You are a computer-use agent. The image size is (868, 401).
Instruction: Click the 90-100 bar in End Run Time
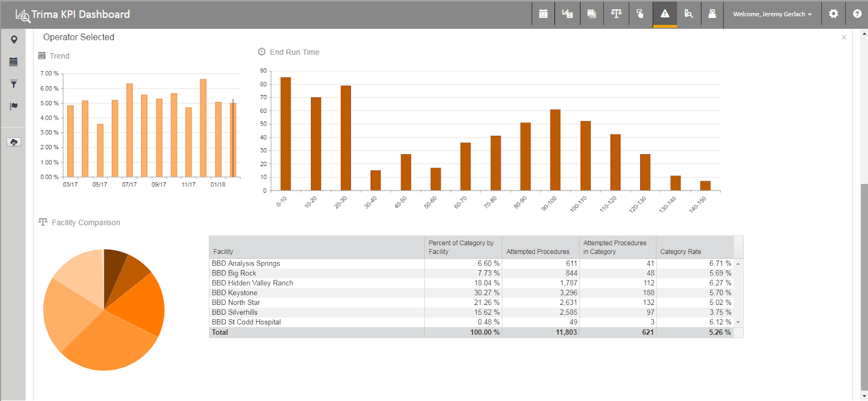coord(556,150)
